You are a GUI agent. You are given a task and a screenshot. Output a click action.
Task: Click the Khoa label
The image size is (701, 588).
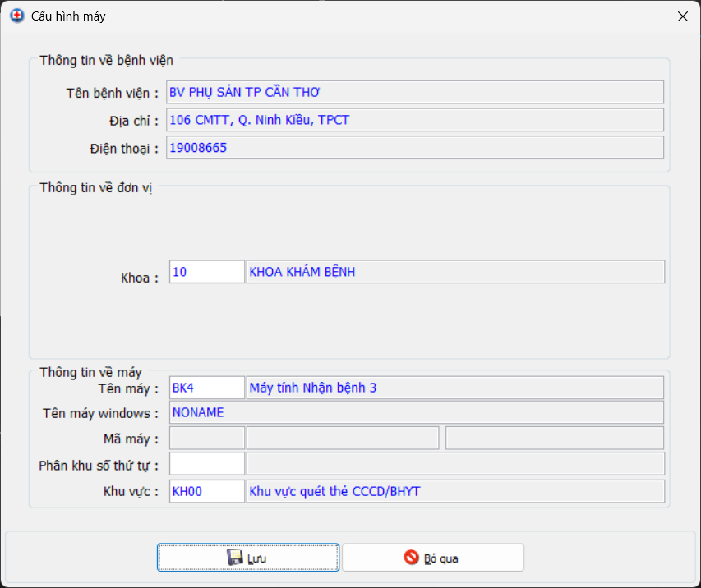point(140,278)
